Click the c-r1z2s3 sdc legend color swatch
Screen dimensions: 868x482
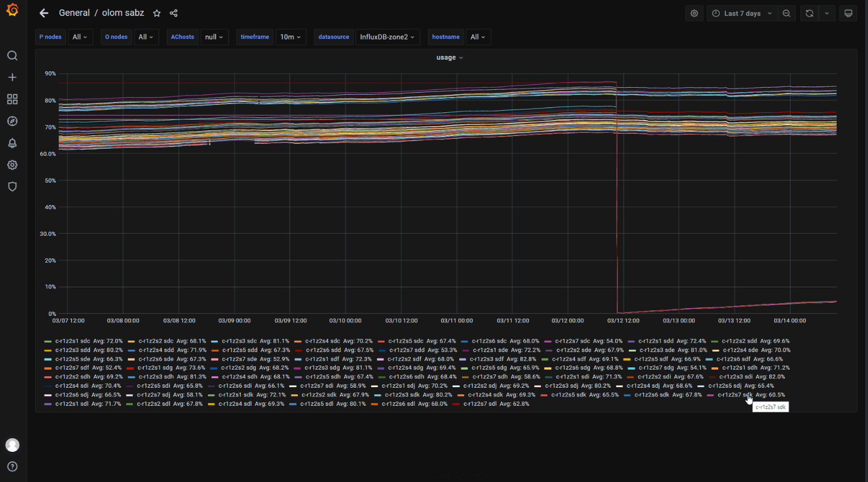[215, 342]
